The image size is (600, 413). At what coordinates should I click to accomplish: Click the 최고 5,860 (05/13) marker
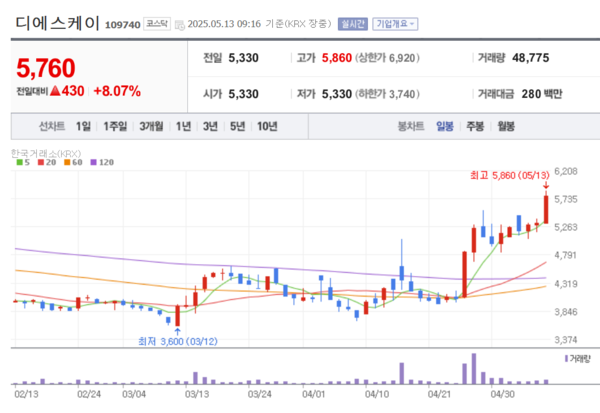point(510,175)
